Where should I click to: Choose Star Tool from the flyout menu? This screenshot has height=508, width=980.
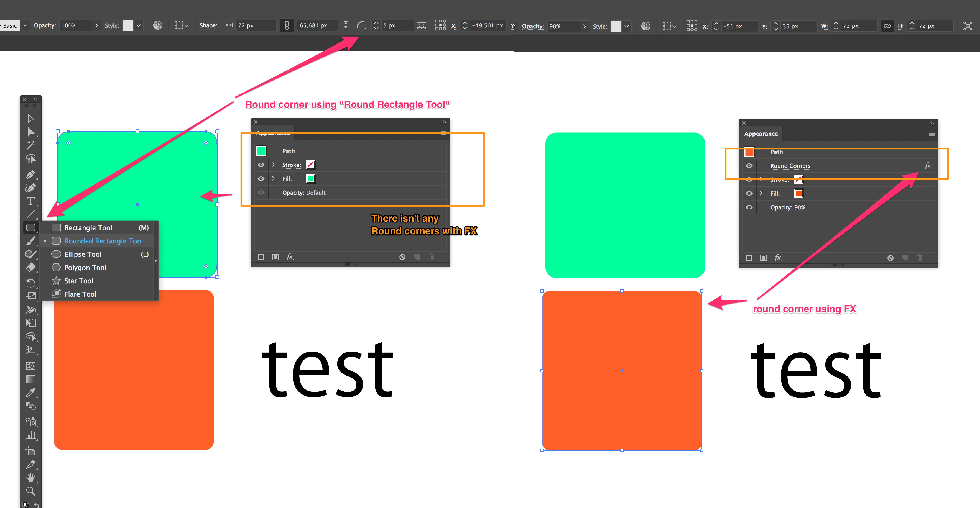pos(78,281)
